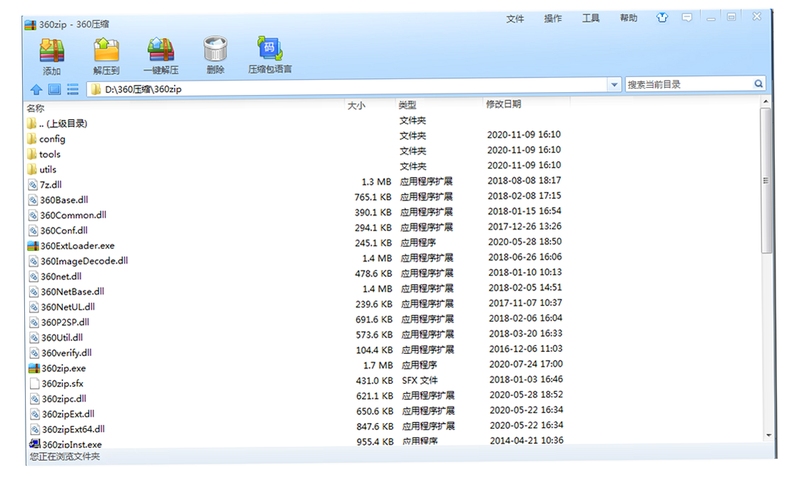Open the skin (shirt) icon in title bar
This screenshot has height=478, width=800.
[662, 18]
